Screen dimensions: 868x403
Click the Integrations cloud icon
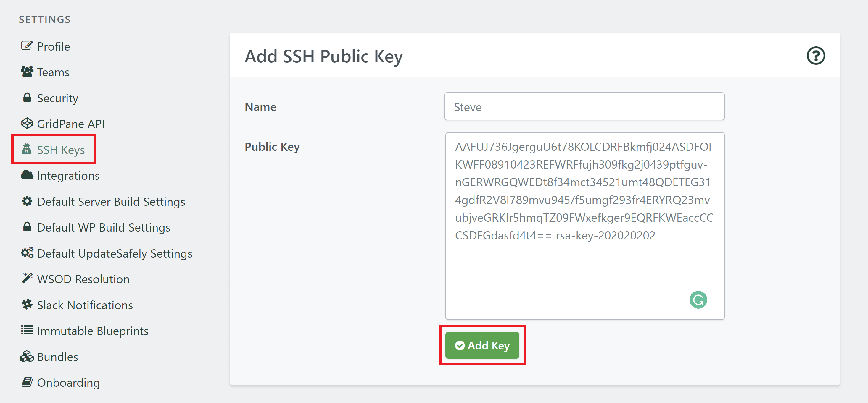tap(27, 175)
